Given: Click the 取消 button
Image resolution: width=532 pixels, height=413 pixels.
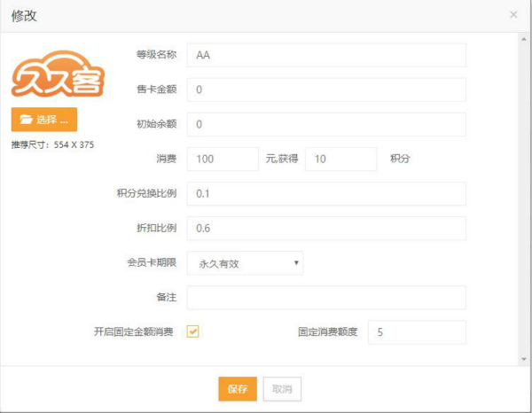Looking at the screenshot, I should [282, 389].
